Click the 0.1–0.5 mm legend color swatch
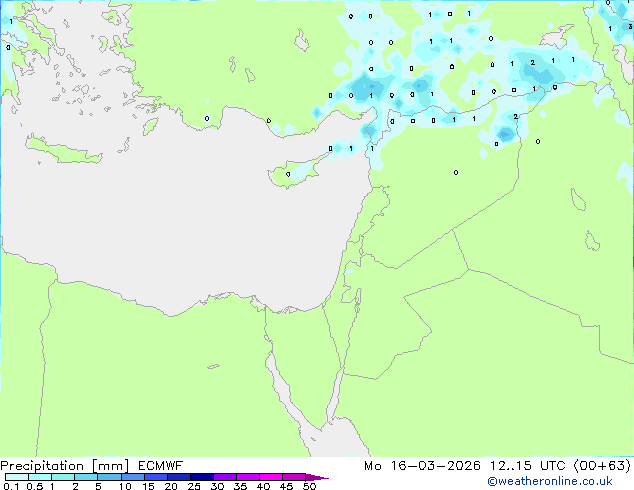Viewport: 634px width, 490px height. pyautogui.click(x=17, y=477)
